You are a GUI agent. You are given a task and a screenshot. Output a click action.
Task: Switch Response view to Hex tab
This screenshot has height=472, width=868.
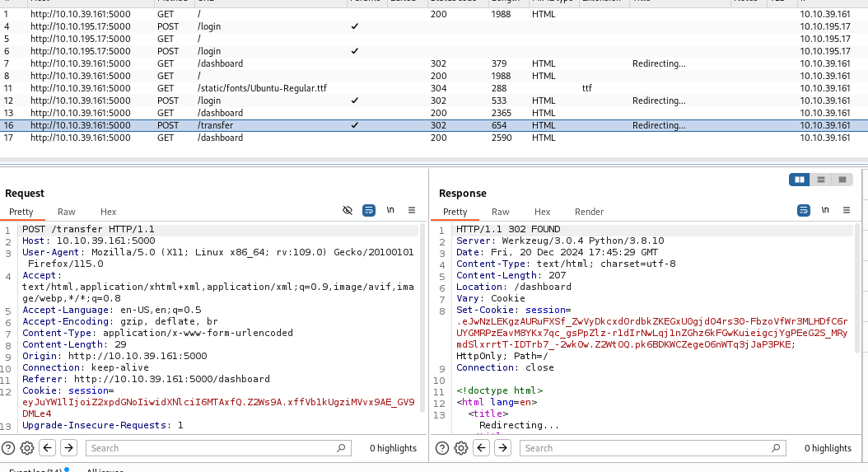[542, 212]
